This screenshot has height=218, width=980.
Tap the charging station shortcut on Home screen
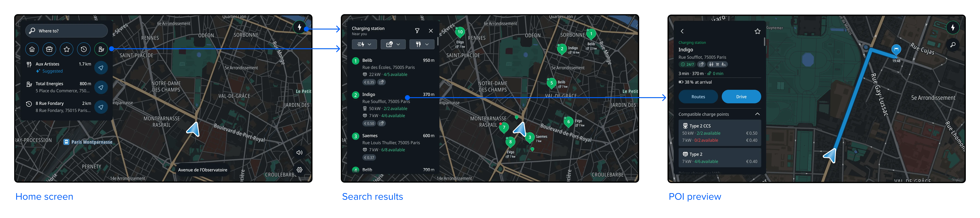pyautogui.click(x=101, y=49)
